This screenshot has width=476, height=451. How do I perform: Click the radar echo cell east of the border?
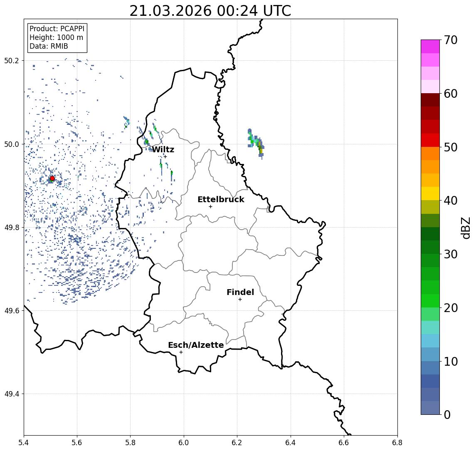[x=256, y=144]
